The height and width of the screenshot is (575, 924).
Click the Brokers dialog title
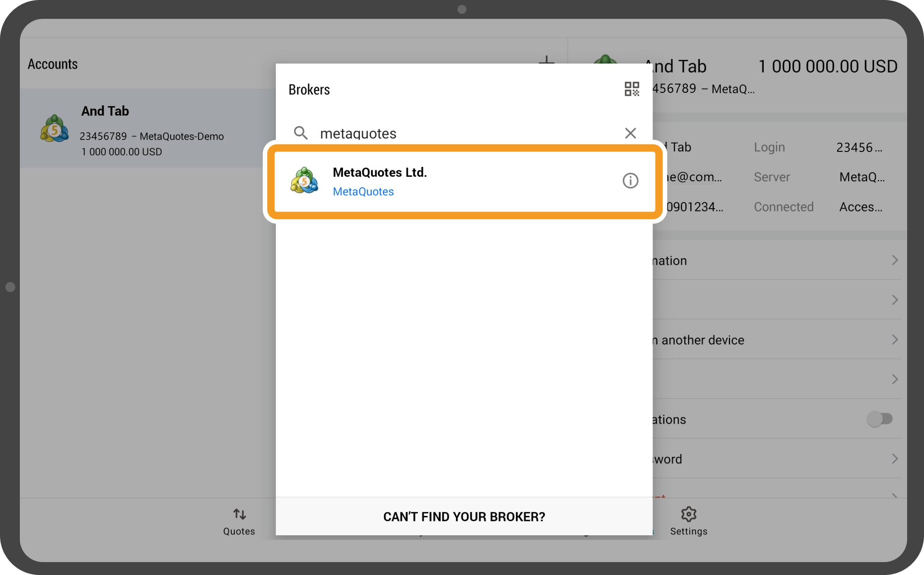click(x=309, y=90)
